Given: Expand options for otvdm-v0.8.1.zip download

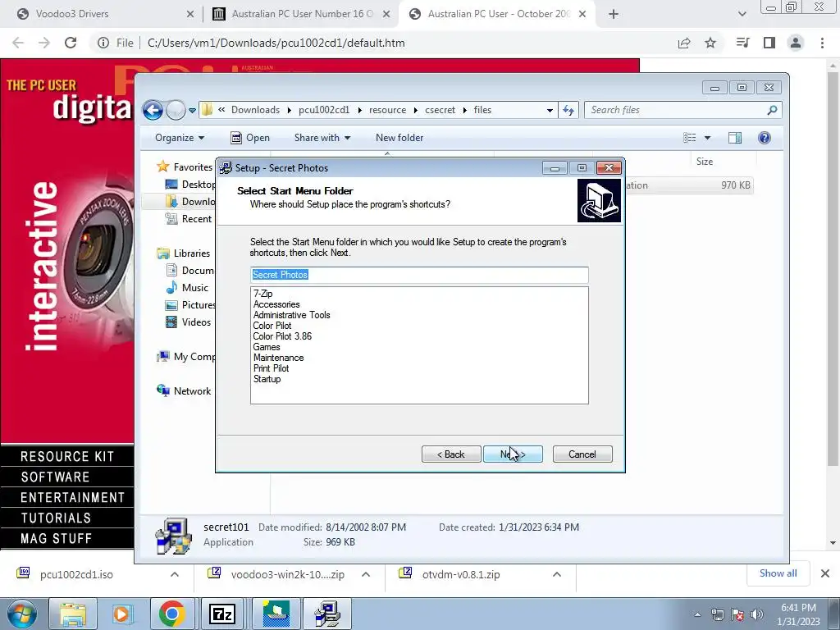Looking at the screenshot, I should point(557,575).
